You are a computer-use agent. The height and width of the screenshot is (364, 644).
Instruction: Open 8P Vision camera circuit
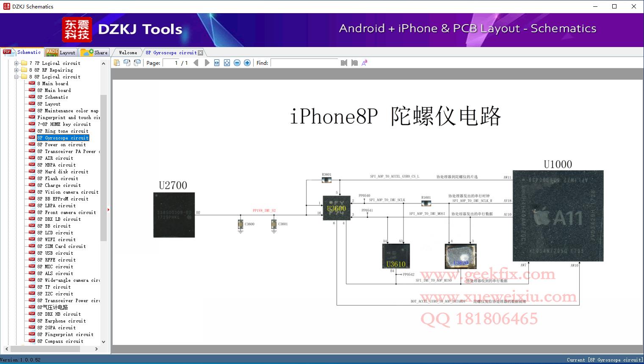[x=68, y=192]
